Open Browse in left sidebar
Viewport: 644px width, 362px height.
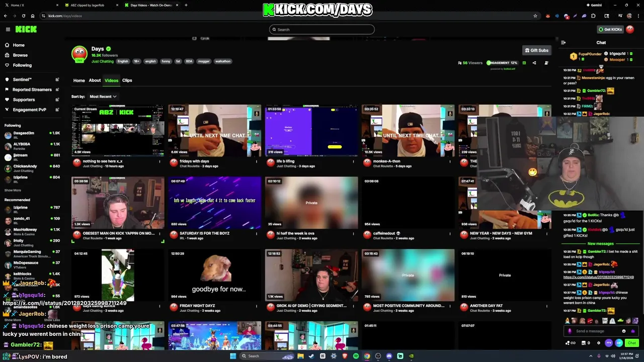pyautogui.click(x=20, y=55)
